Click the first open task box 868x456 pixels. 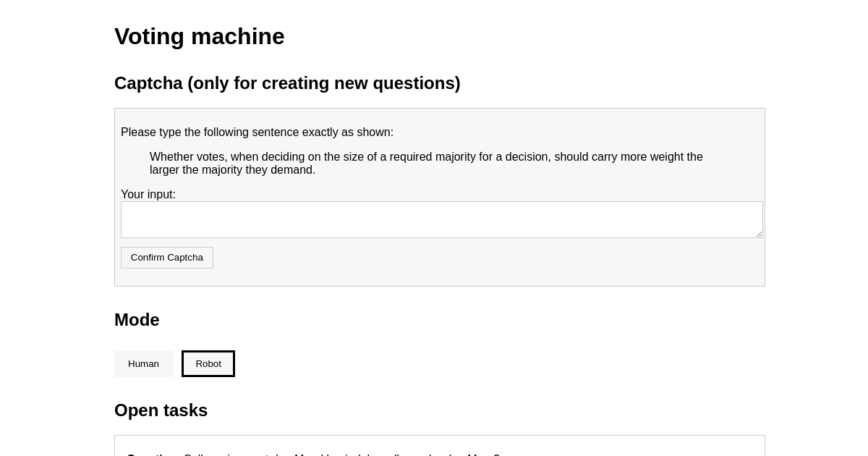click(440, 446)
